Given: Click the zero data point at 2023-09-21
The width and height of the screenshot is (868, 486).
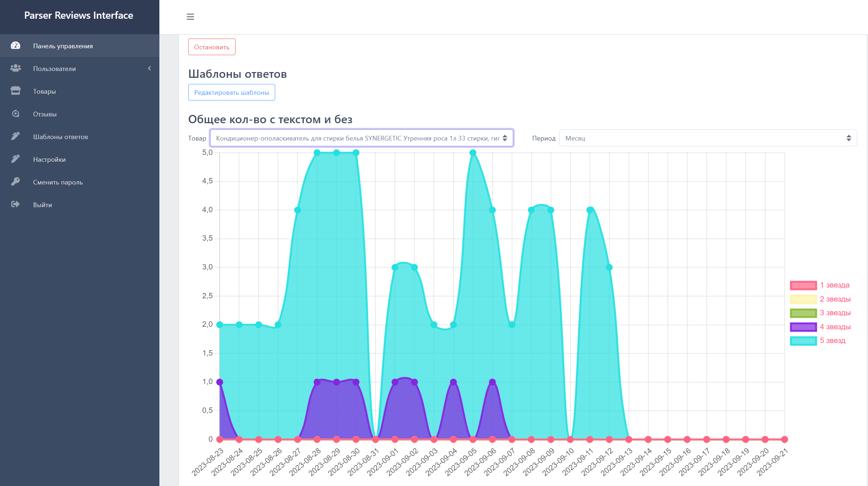Looking at the screenshot, I should 784,439.
